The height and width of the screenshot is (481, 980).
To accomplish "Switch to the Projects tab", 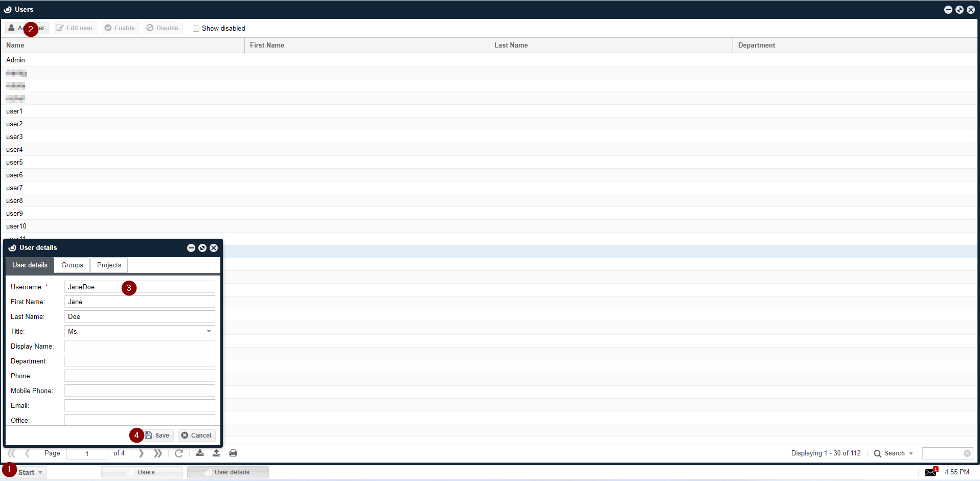I will click(109, 265).
